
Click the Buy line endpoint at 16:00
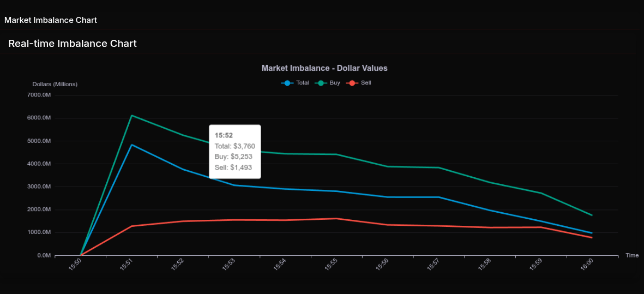592,215
